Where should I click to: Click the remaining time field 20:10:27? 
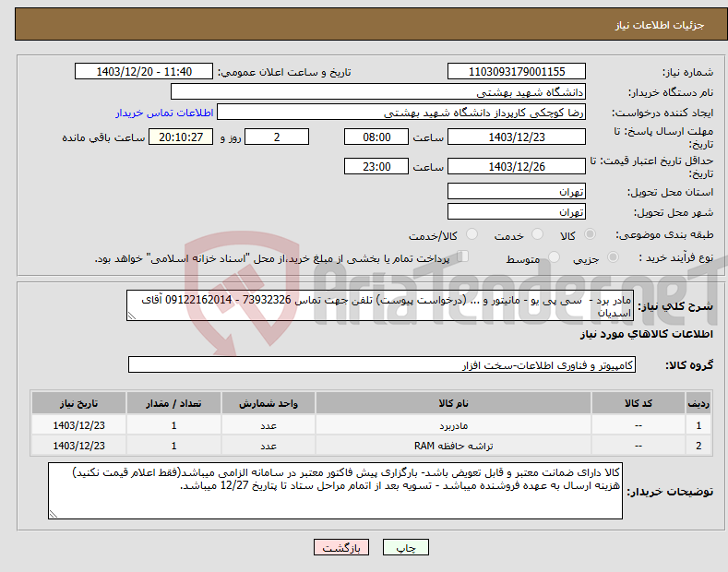pyautogui.click(x=181, y=137)
